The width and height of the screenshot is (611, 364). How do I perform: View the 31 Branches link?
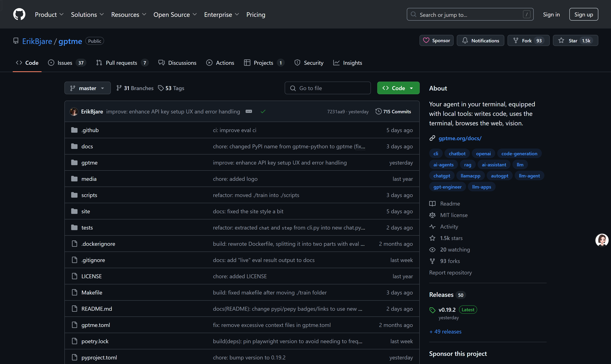point(135,88)
